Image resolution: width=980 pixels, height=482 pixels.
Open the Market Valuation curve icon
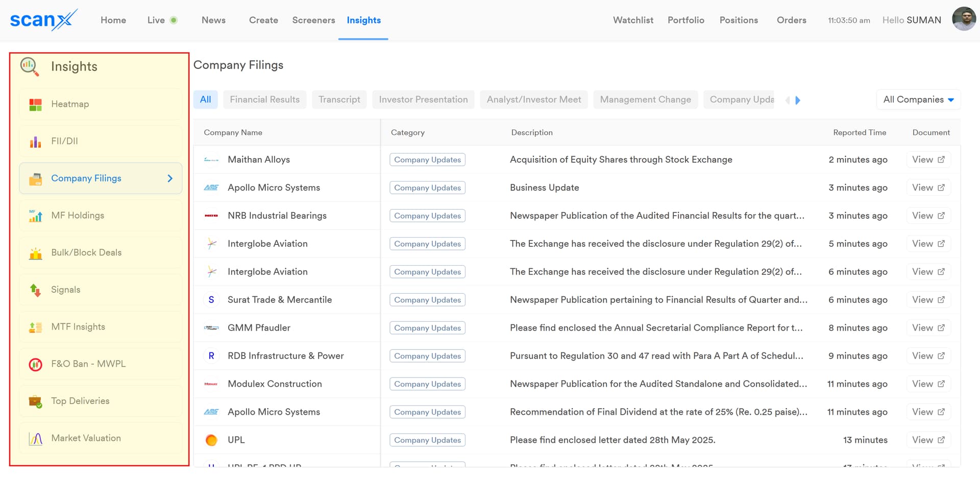tap(35, 439)
